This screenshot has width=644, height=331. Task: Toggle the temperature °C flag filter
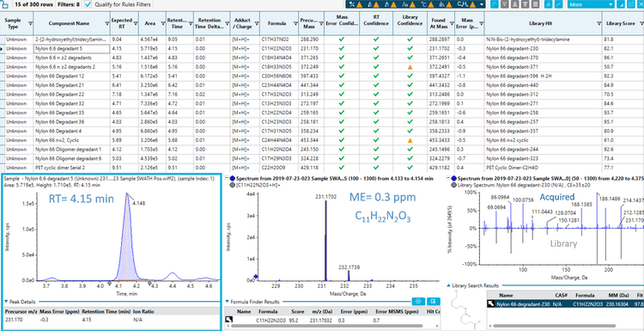tap(428, 4)
